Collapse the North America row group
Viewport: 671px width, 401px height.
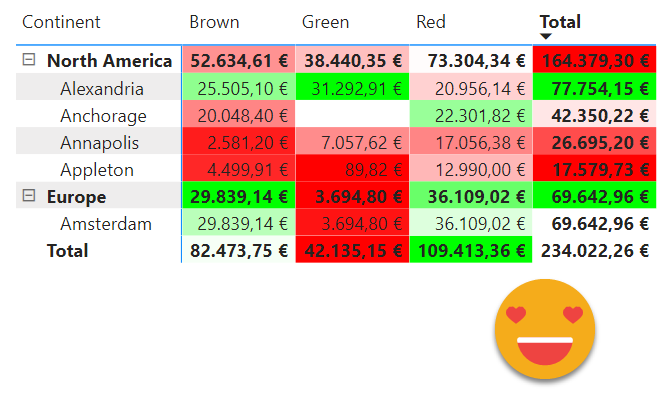[28, 60]
